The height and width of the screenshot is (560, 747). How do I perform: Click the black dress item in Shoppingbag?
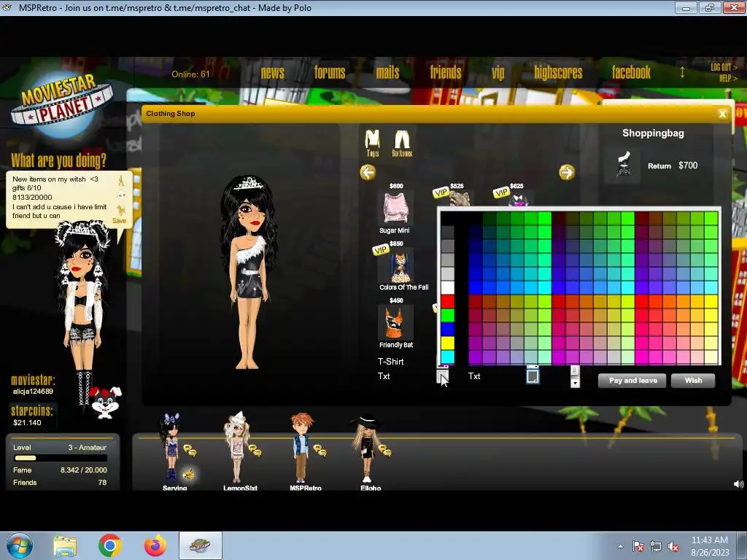[623, 165]
